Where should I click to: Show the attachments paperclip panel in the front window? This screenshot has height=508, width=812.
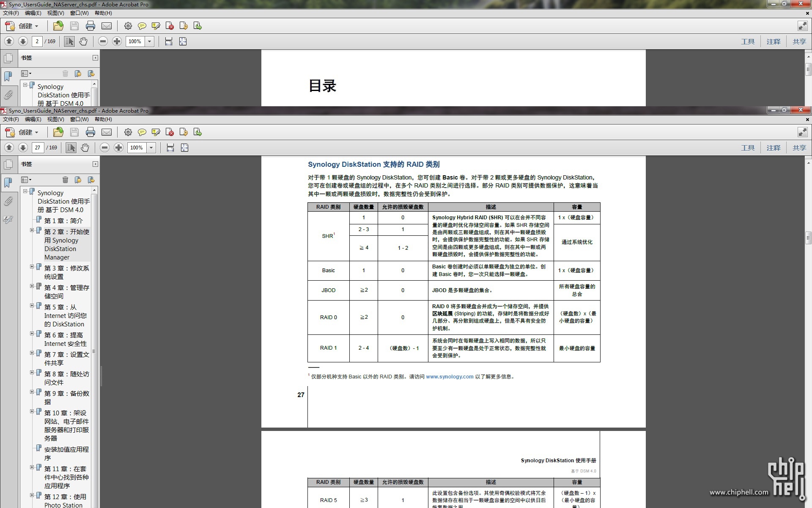point(8,201)
